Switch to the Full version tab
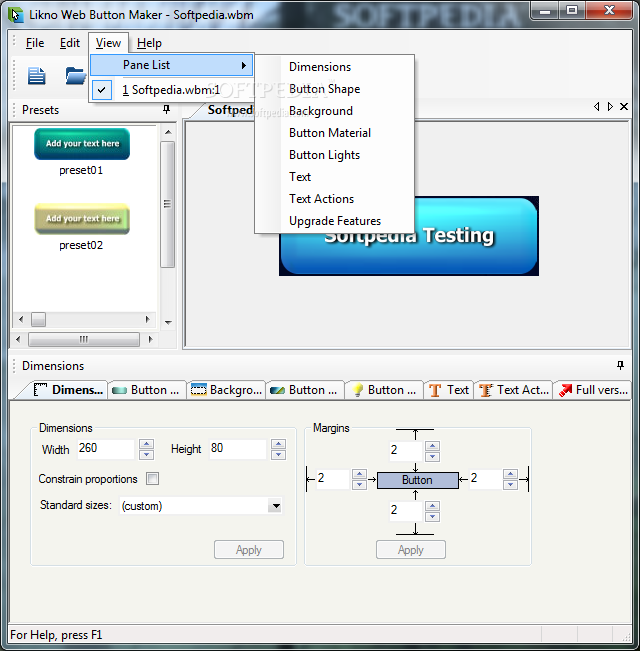This screenshot has height=651, width=640. [x=593, y=390]
